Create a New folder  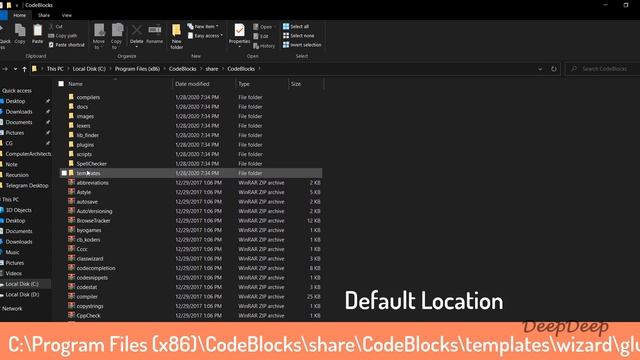tap(176, 36)
